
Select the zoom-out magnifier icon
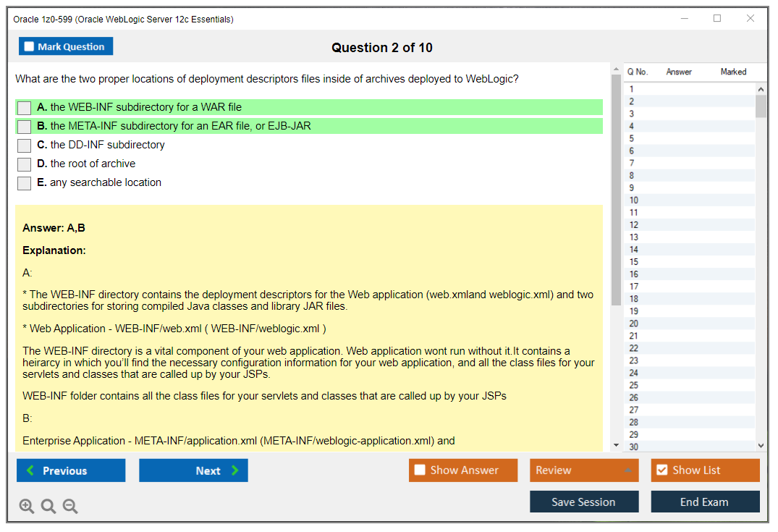click(x=70, y=506)
